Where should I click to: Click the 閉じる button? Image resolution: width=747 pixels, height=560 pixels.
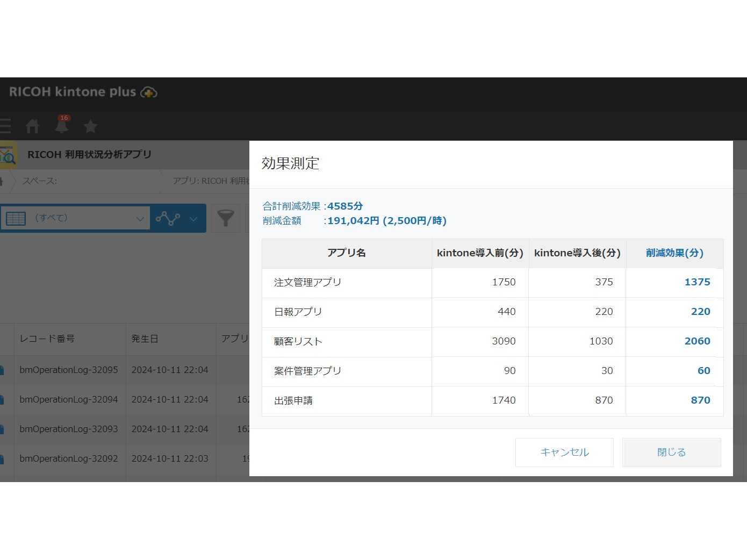(x=671, y=452)
